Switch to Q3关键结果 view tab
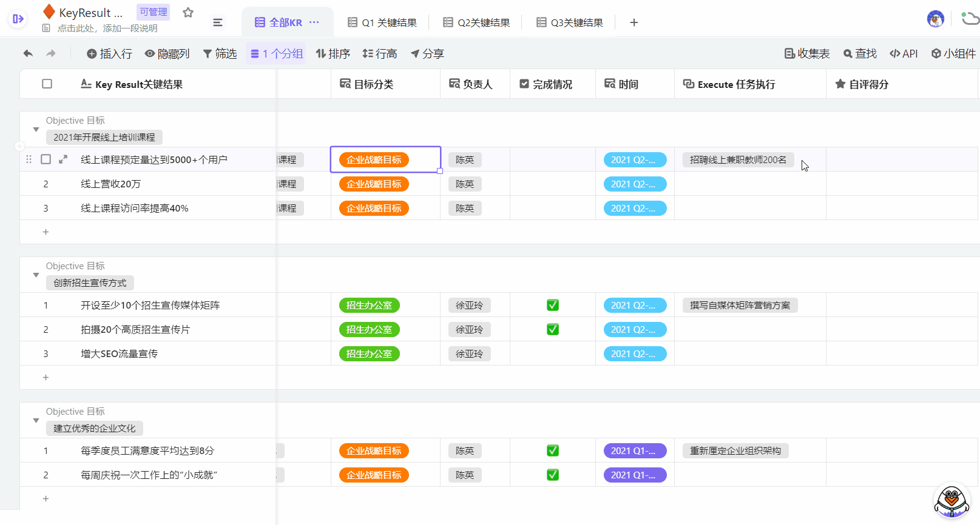 coord(570,22)
